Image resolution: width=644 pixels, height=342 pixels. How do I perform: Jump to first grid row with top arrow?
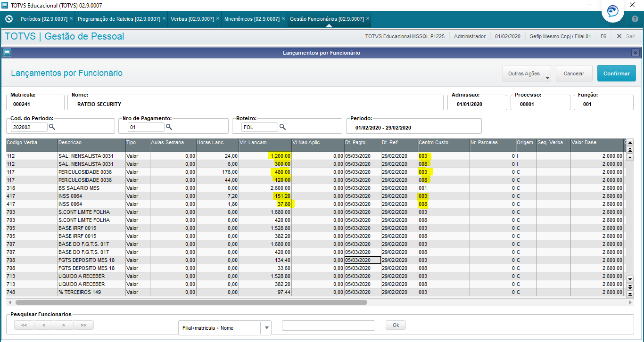point(629,143)
